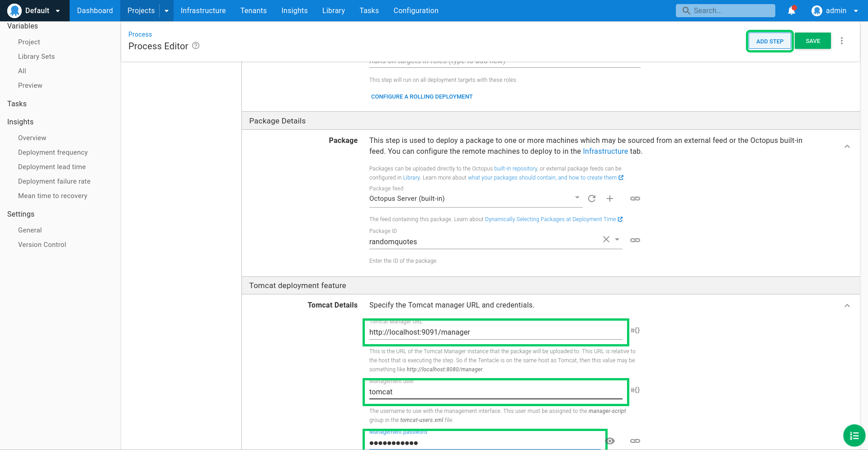This screenshot has height=450, width=868.
Task: Open All variables in the sidebar
Action: (x=22, y=71)
